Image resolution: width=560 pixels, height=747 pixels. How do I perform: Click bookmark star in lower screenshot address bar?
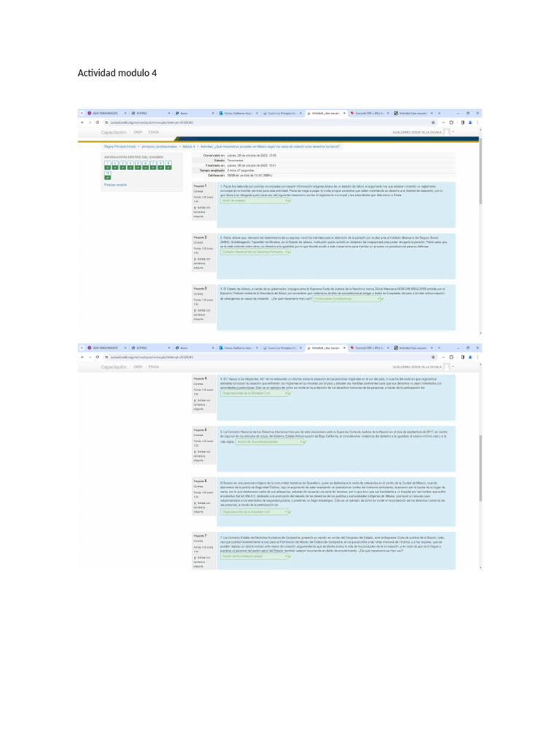tap(433, 357)
